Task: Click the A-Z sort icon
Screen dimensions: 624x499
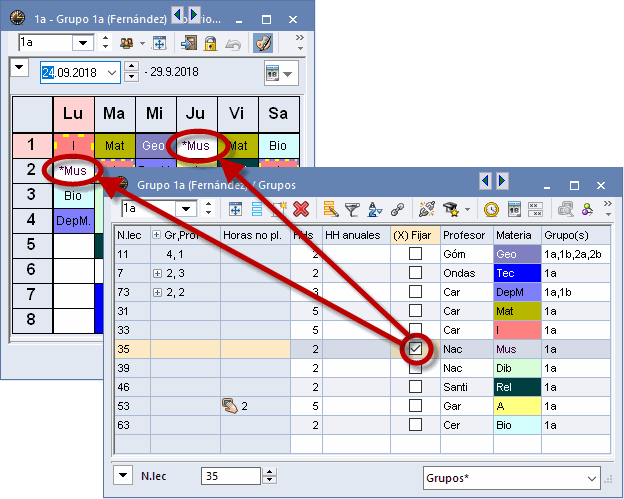Action: pos(375,209)
